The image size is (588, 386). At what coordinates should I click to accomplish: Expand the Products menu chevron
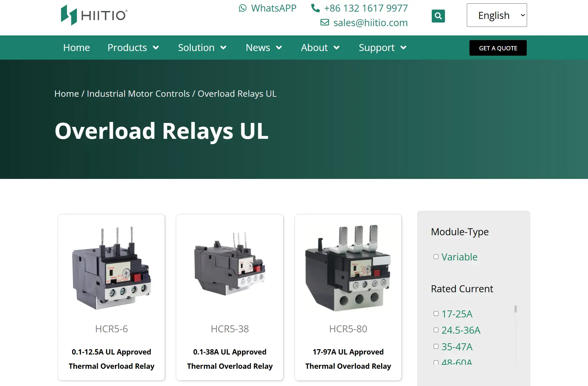[156, 48]
